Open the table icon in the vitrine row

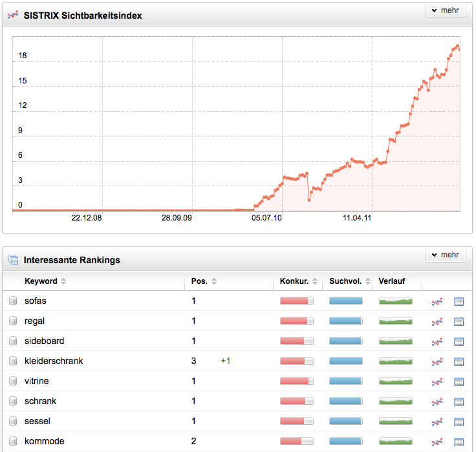tap(459, 382)
